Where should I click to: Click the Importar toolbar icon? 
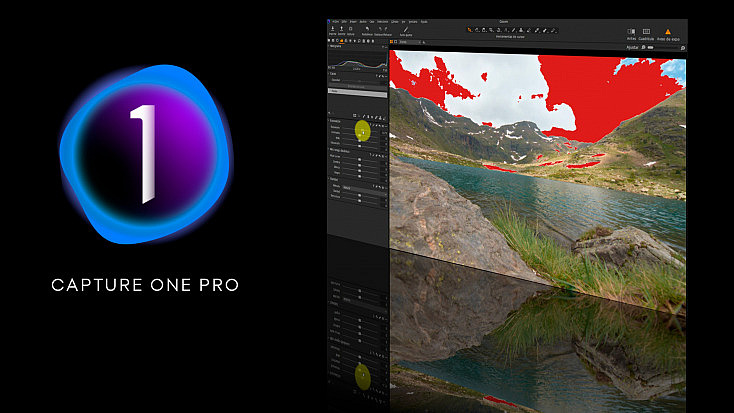pyautogui.click(x=332, y=29)
